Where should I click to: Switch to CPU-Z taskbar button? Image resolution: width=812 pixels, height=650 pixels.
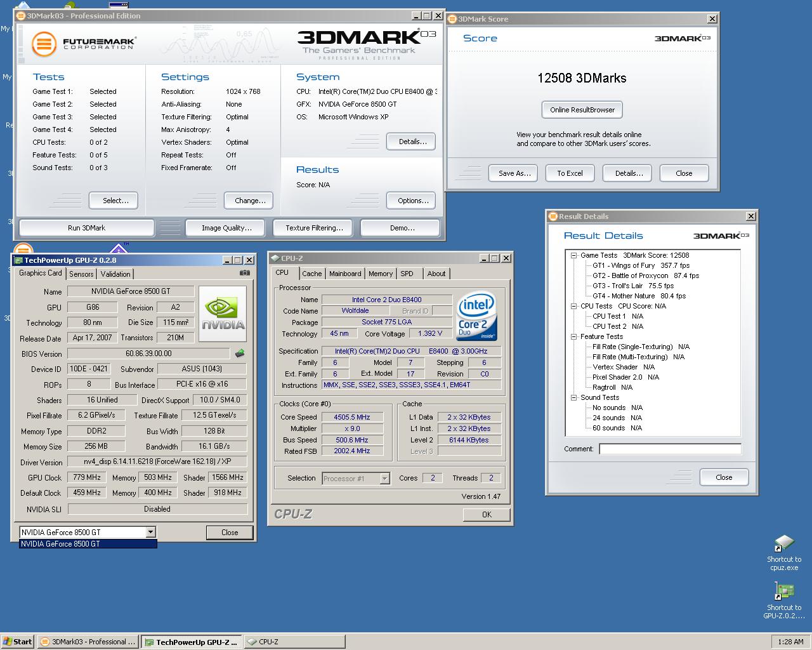(294, 642)
